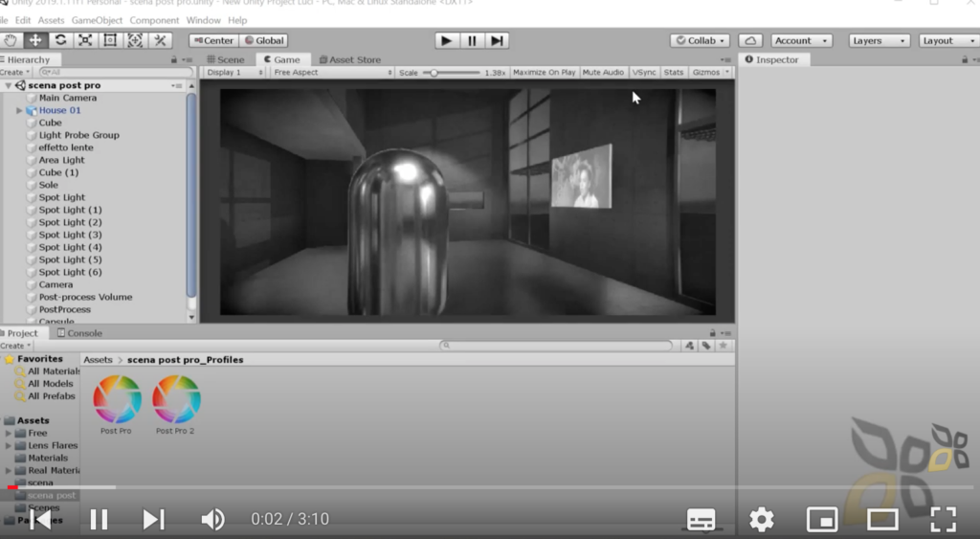Screen dimensions: 980x539
Task: Open the Collab dropdown
Action: pos(700,40)
